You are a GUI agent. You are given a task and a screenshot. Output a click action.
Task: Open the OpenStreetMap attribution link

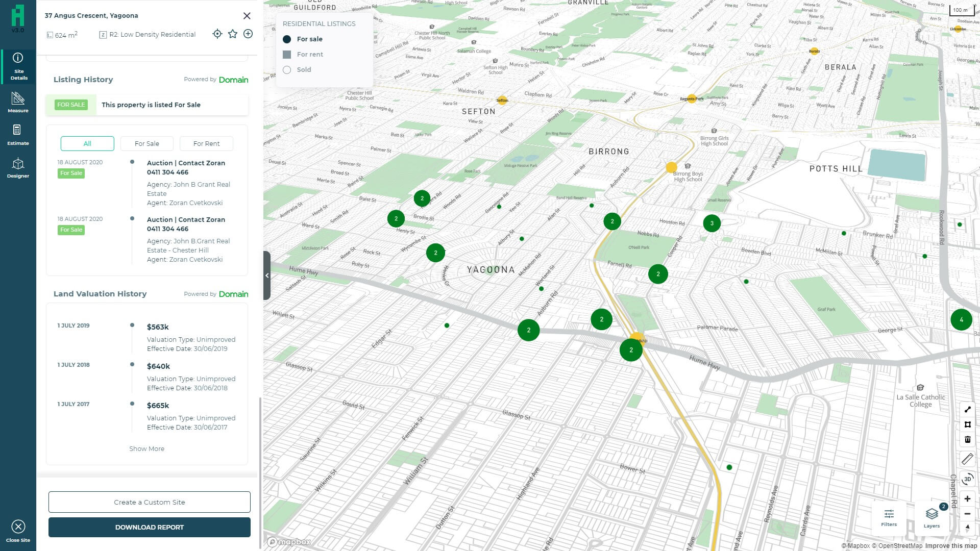coord(897,546)
